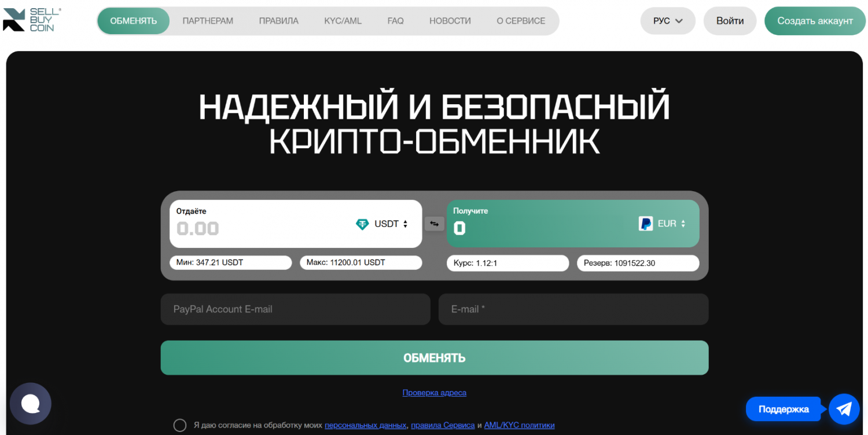Click the Создать аккаунт button
The height and width of the screenshot is (435, 868).
tap(815, 21)
